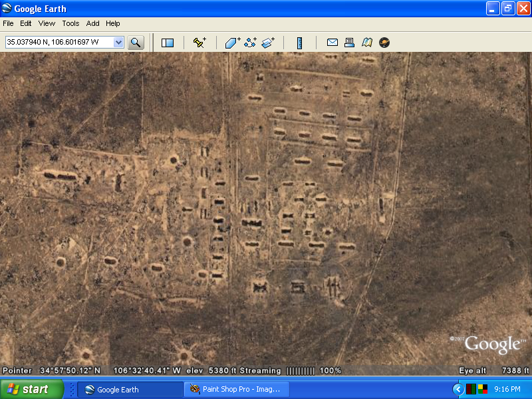
Task: Open the Edit menu
Action: [x=25, y=23]
